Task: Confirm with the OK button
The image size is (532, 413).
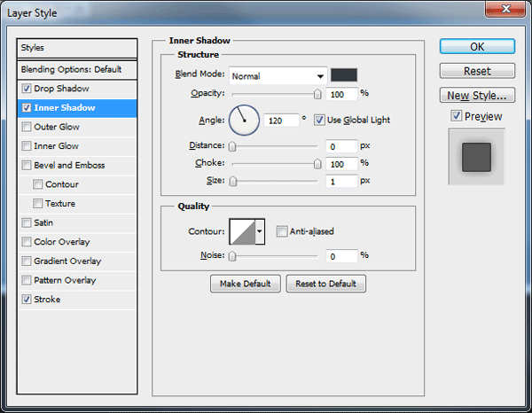Action: click(477, 46)
